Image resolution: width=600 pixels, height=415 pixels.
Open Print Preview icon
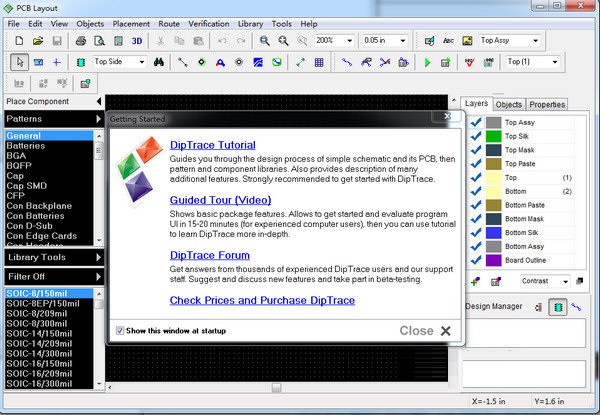(x=99, y=41)
